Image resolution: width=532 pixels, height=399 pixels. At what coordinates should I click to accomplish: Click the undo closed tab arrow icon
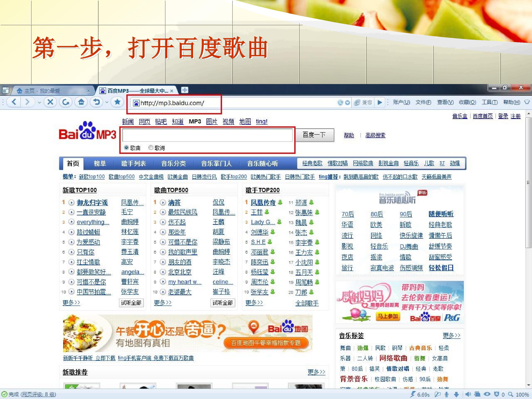[96, 102]
